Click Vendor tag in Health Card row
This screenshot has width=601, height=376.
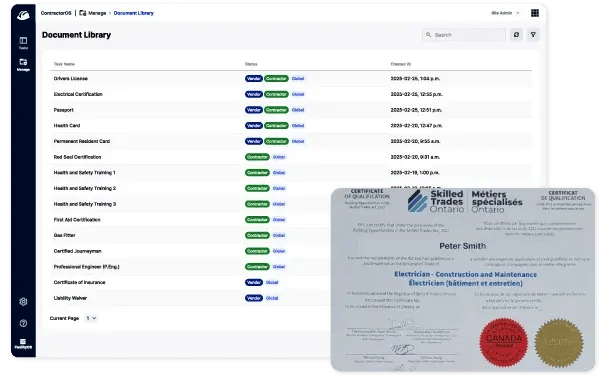(253, 126)
